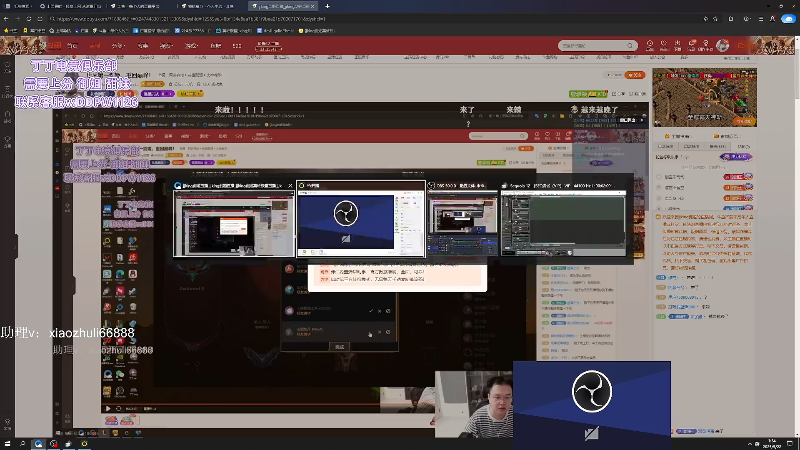
Task: Click the blue cloud button in browser toolbar
Action: (788, 19)
